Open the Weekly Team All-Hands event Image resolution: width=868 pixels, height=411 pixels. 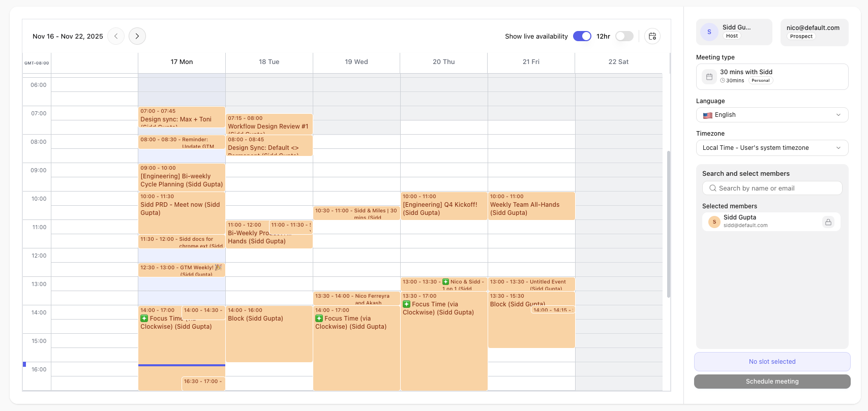(531, 206)
